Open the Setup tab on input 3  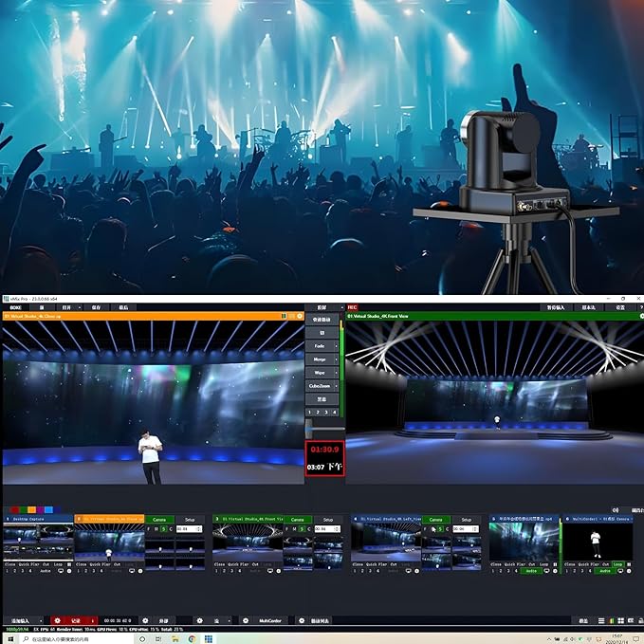(327, 520)
